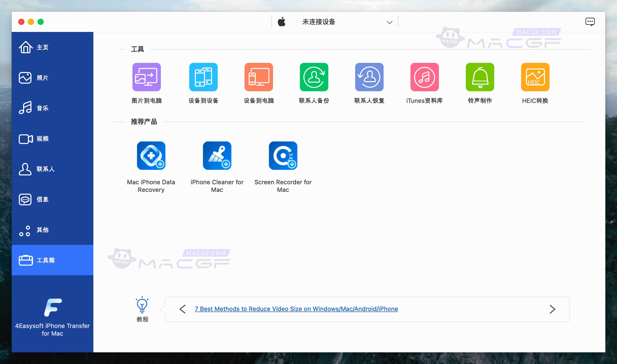Start the 铃声制作 ringtone maker

(x=480, y=77)
